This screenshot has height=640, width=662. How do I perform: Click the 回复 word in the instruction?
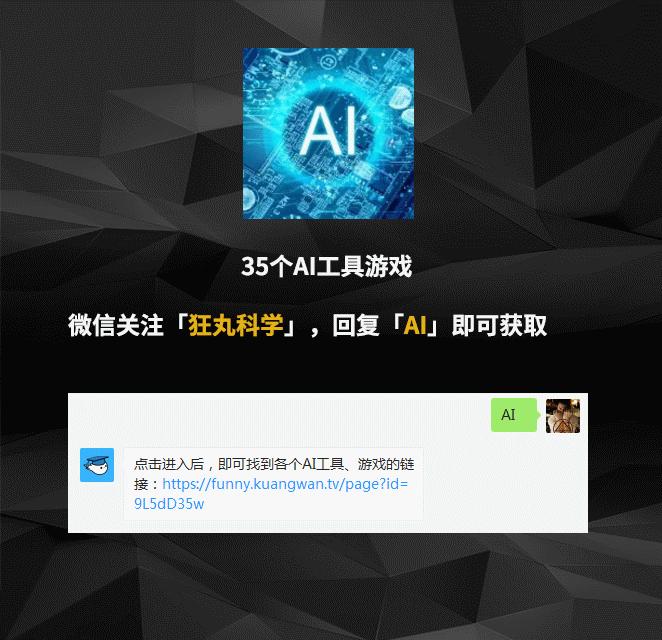click(x=355, y=325)
